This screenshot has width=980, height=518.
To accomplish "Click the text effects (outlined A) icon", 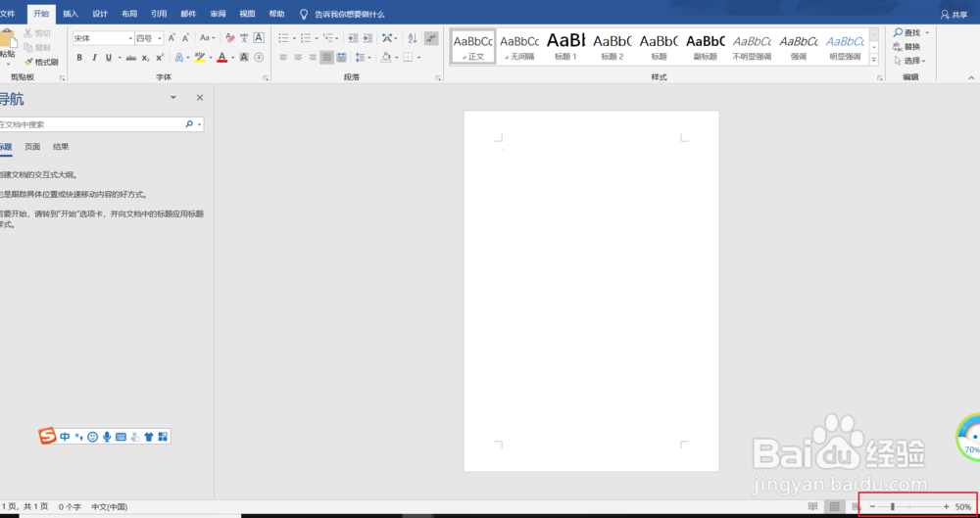I will 178,58.
